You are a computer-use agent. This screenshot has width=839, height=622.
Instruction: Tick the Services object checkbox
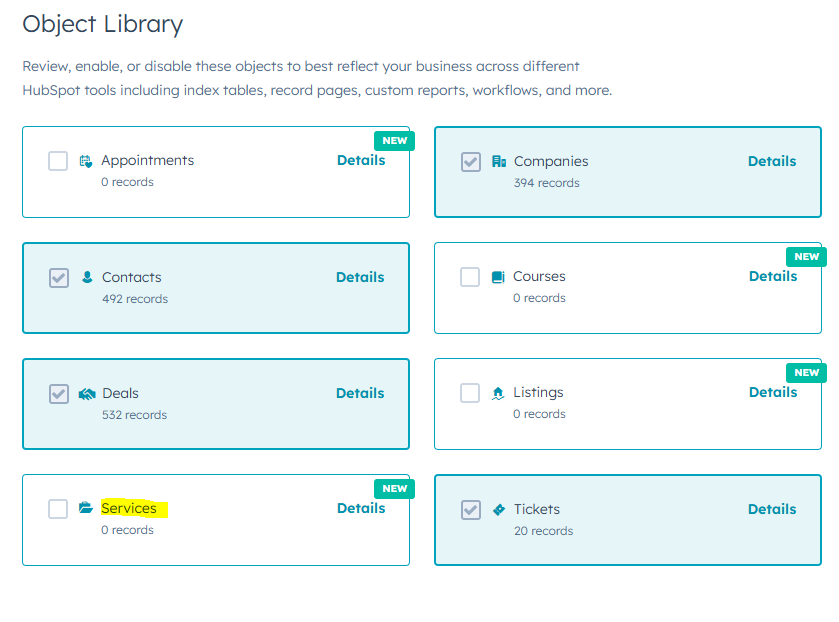point(58,509)
